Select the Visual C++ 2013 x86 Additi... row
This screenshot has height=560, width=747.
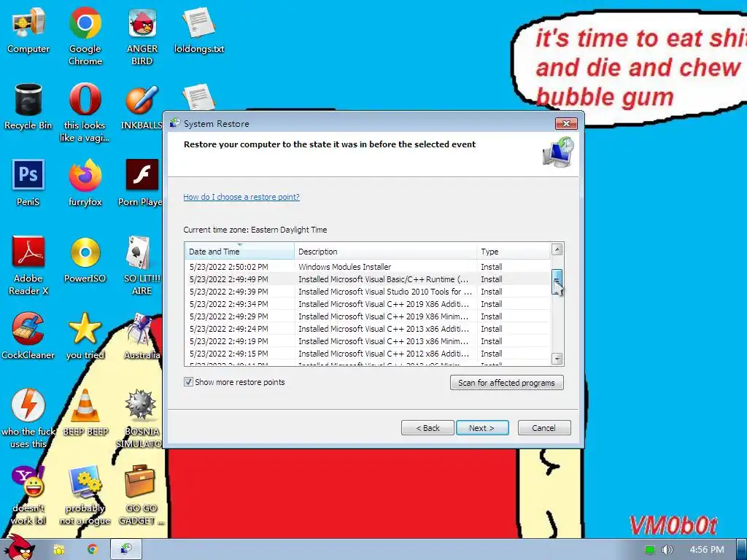[x=368, y=329]
